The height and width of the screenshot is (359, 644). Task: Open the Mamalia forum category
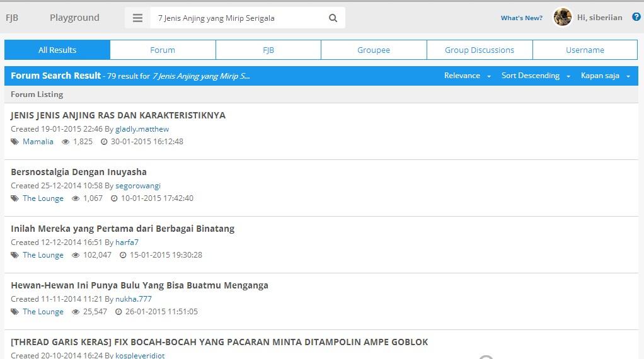(38, 142)
